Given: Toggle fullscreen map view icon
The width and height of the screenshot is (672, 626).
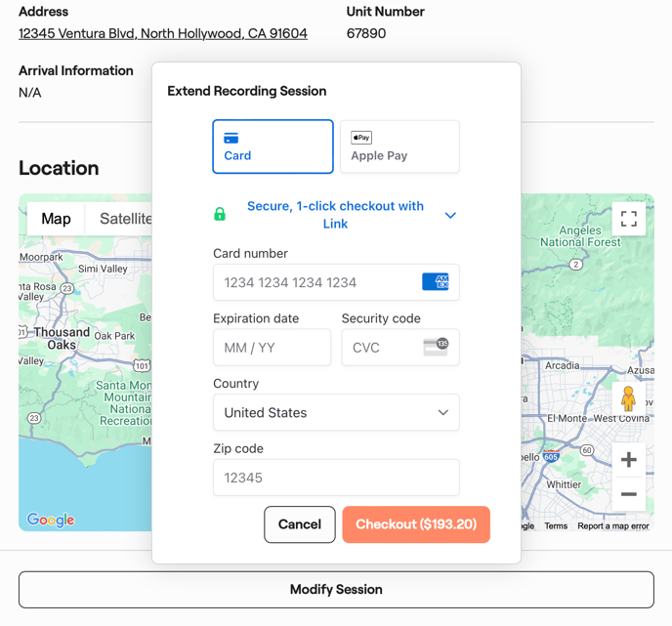Looking at the screenshot, I should 629,219.
